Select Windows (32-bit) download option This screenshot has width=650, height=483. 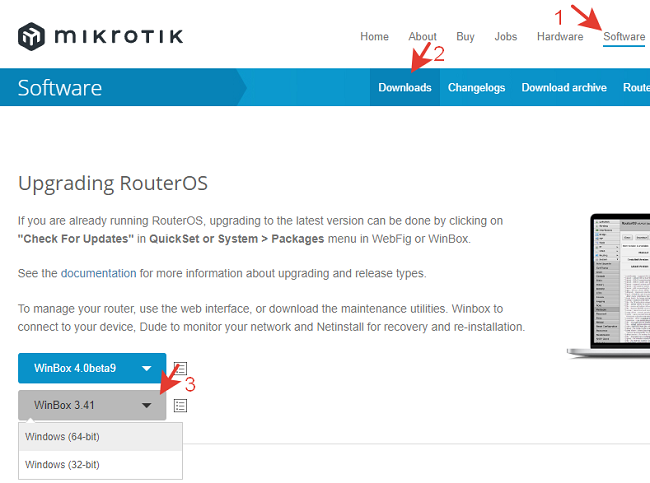100,465
